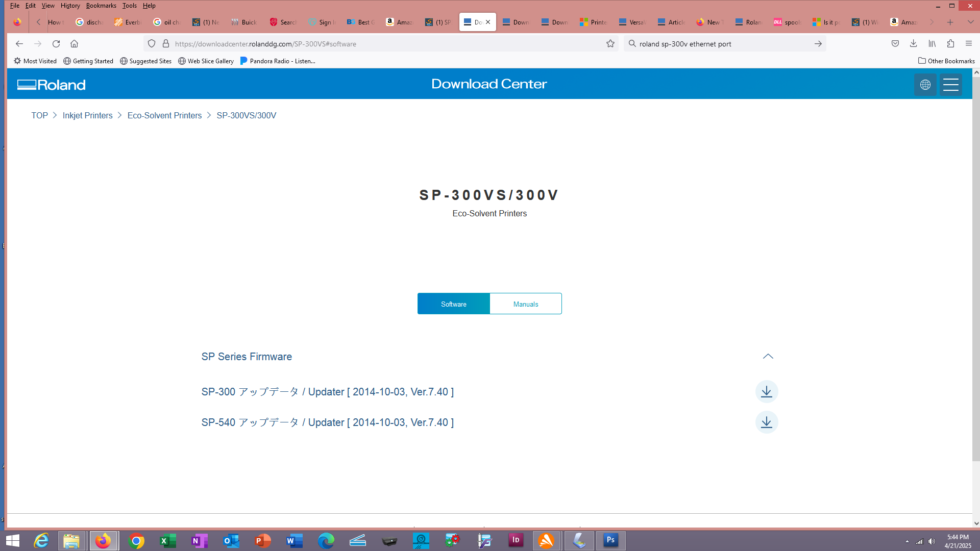Bookmark this page with the star
Screen dimensions: 980x551
pyautogui.click(x=610, y=44)
